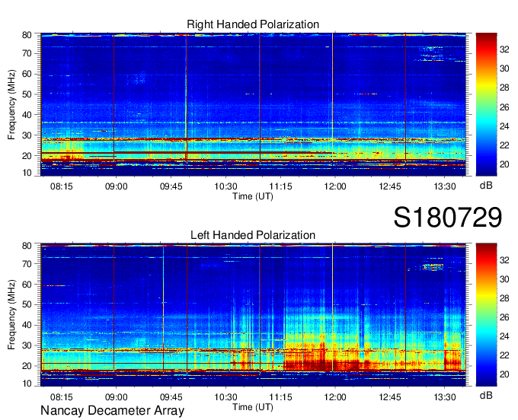Click Time (UT) label under Right Handed plot
The image size is (518, 420).
point(253,196)
